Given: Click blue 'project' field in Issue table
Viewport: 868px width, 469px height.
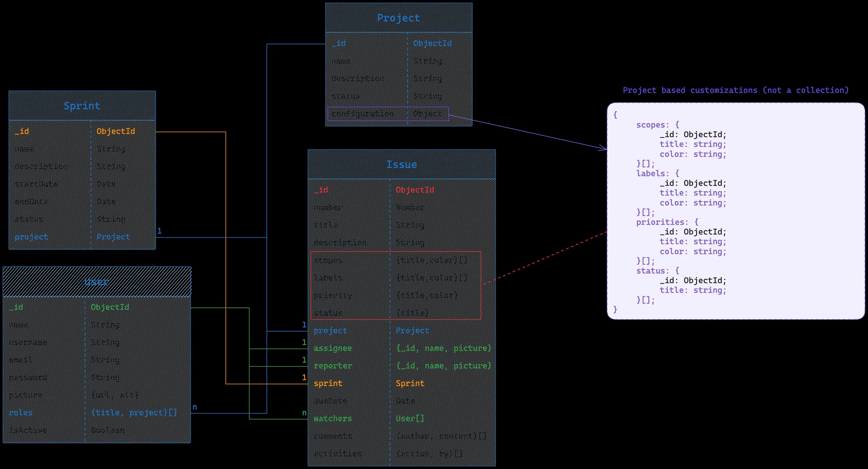Looking at the screenshot, I should pyautogui.click(x=330, y=331).
